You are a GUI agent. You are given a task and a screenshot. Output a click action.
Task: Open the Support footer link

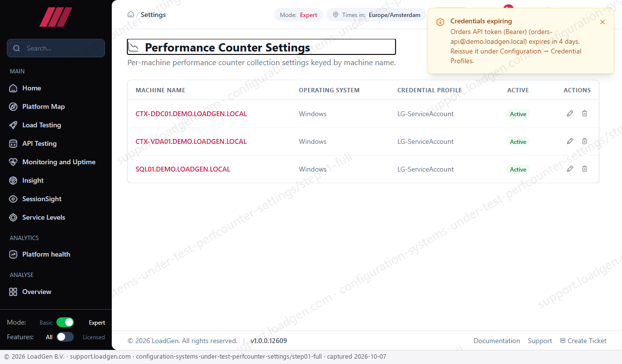click(540, 341)
